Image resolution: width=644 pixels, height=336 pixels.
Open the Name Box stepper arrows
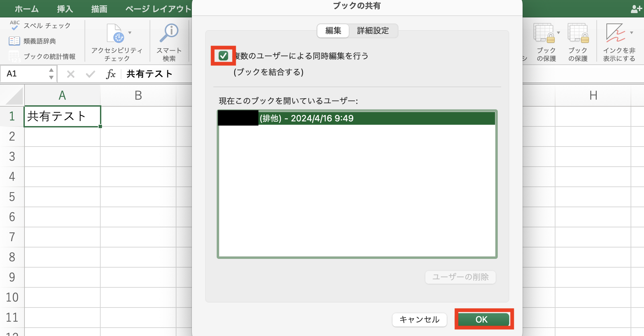pos(51,74)
